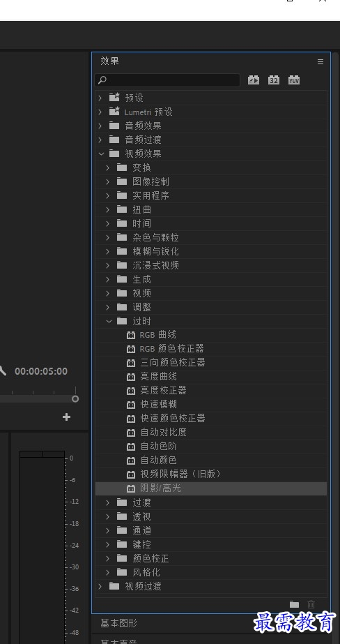Viewport: 340px width, 644px height.
Task: Toggle the YUV effects filter icon
Action: point(293,80)
